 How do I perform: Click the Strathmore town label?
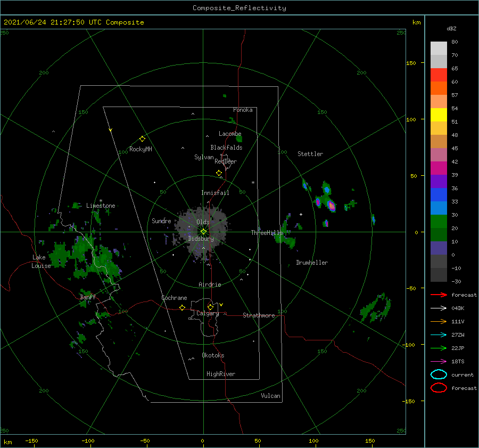tap(259, 315)
